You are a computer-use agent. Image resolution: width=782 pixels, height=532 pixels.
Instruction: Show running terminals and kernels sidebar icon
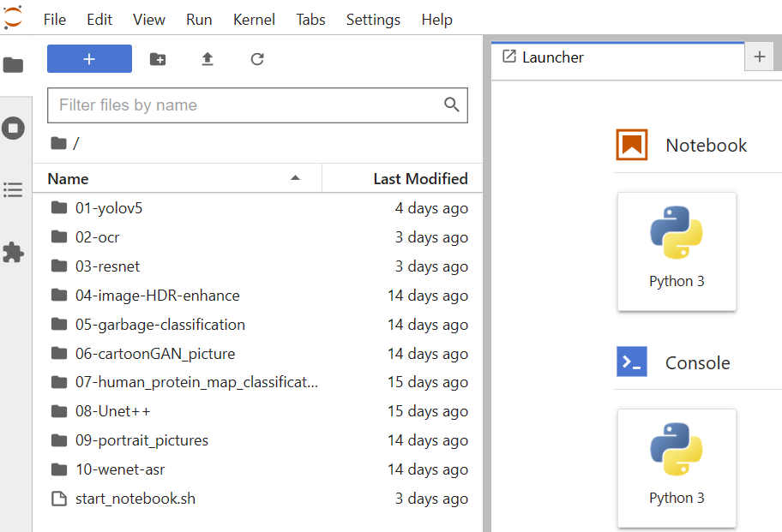(x=14, y=128)
